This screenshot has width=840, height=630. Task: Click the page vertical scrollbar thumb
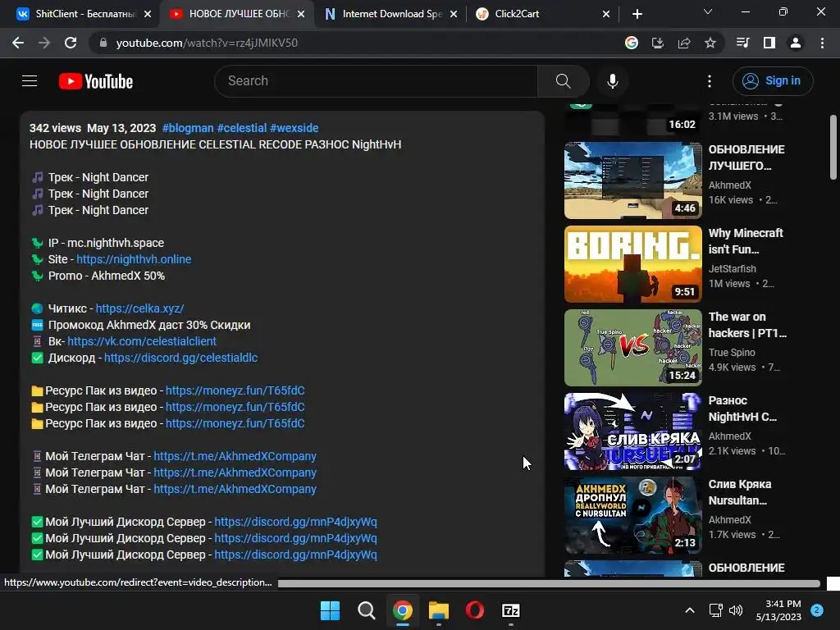tap(833, 148)
